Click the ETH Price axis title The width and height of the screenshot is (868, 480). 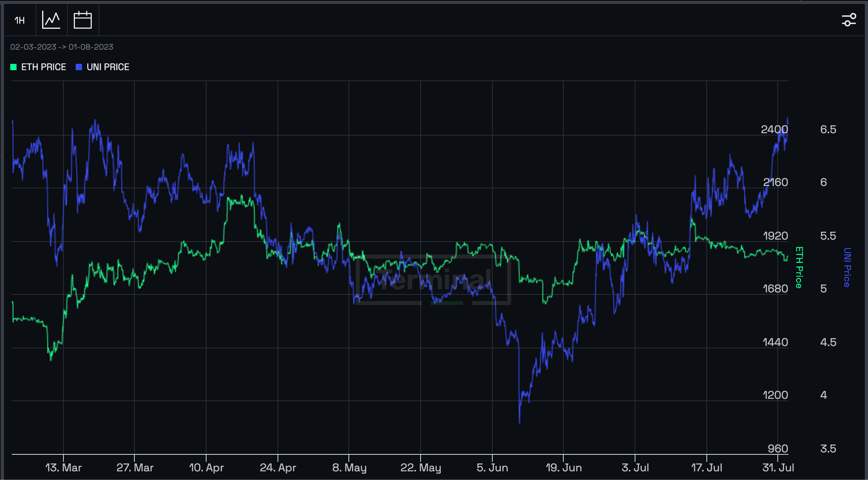pos(799,268)
